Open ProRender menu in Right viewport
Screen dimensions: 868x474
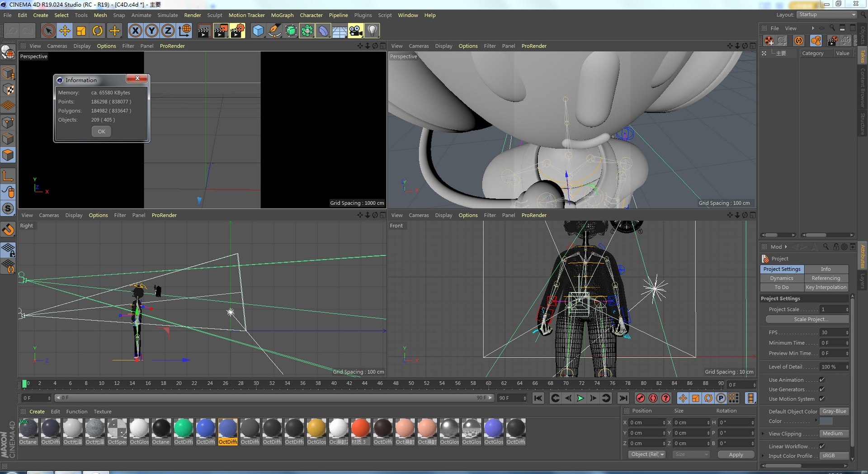coord(164,215)
